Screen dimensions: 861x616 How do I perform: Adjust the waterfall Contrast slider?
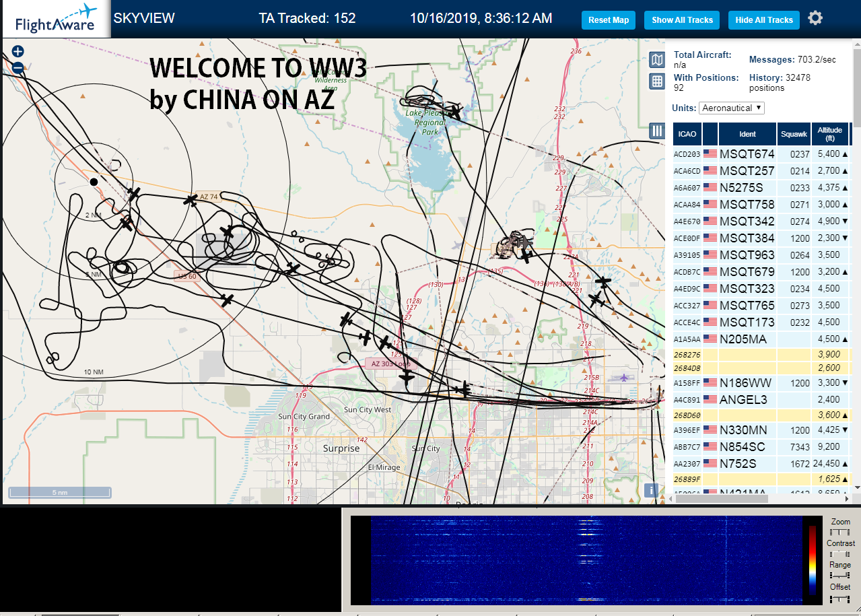(x=840, y=553)
